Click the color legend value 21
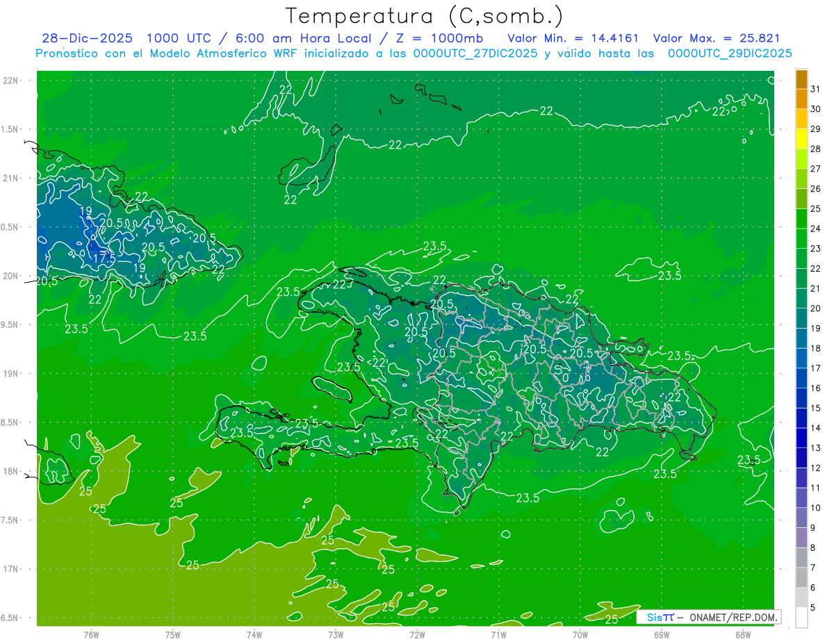The image size is (834, 644). (816, 288)
